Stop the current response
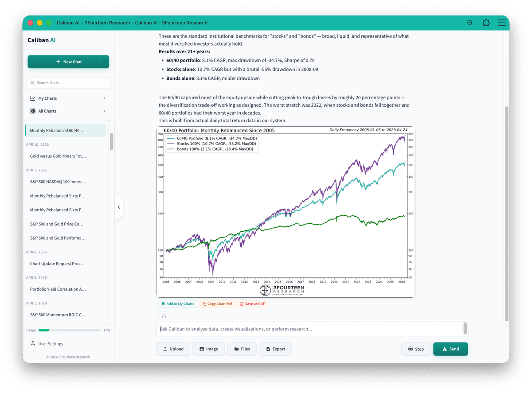 click(416, 349)
